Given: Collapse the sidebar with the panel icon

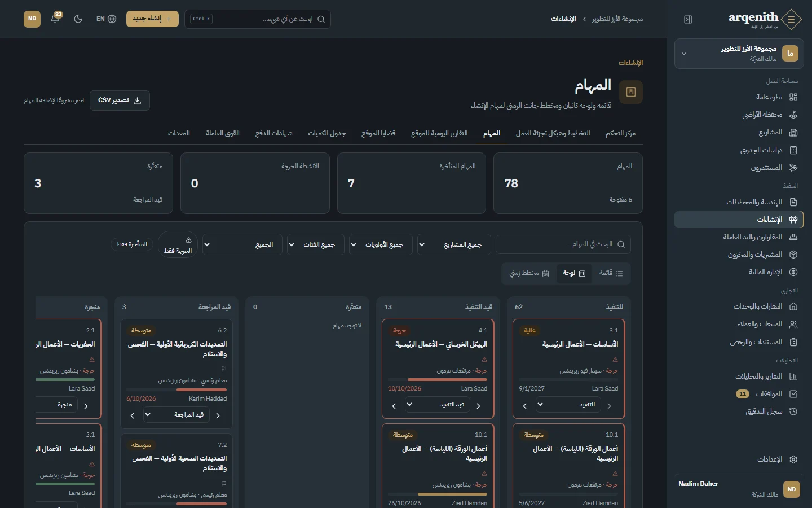Looking at the screenshot, I should coord(688,19).
